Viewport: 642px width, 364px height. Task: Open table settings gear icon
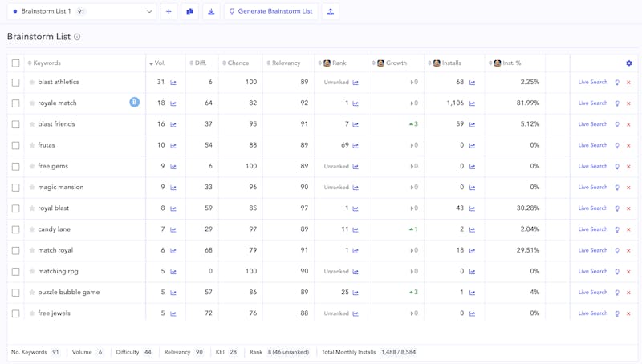[629, 63]
